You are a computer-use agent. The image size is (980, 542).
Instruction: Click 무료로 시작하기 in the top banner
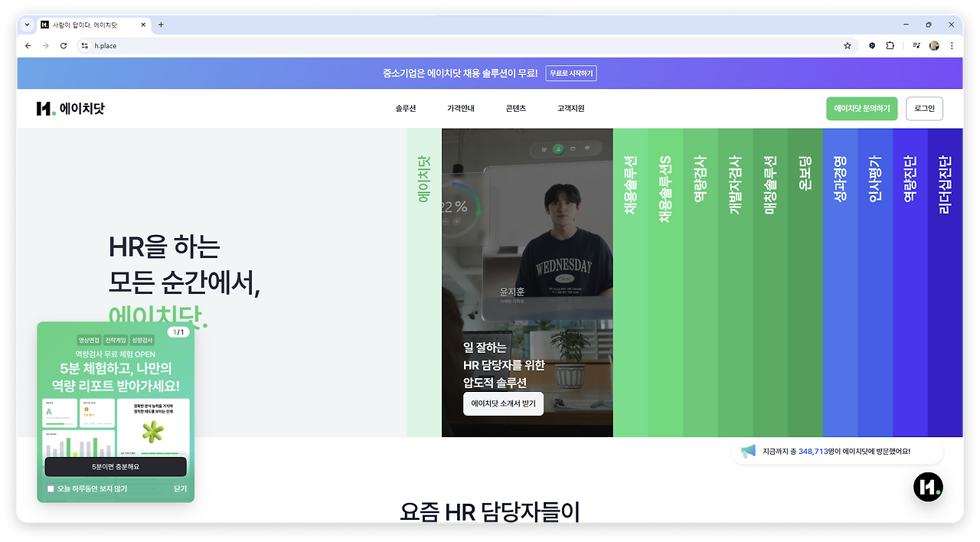(570, 73)
